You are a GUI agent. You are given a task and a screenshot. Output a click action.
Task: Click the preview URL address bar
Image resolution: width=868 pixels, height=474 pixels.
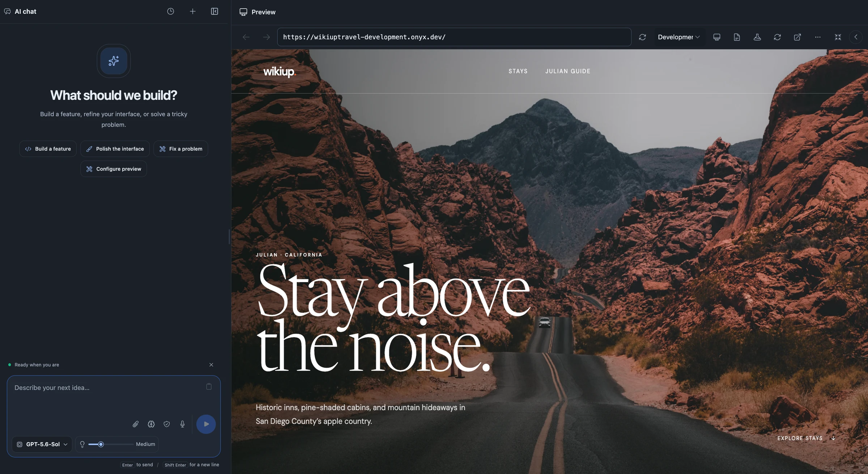(454, 37)
